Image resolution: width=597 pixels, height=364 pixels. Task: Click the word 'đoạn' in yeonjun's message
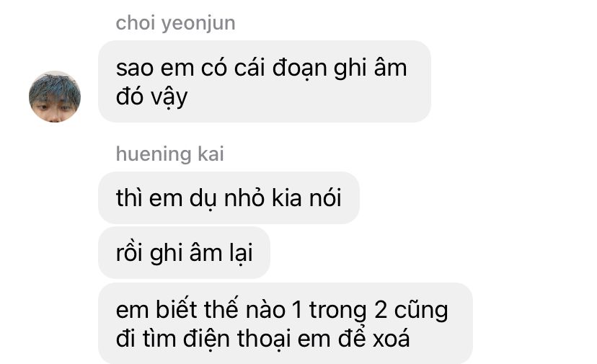[x=300, y=69]
